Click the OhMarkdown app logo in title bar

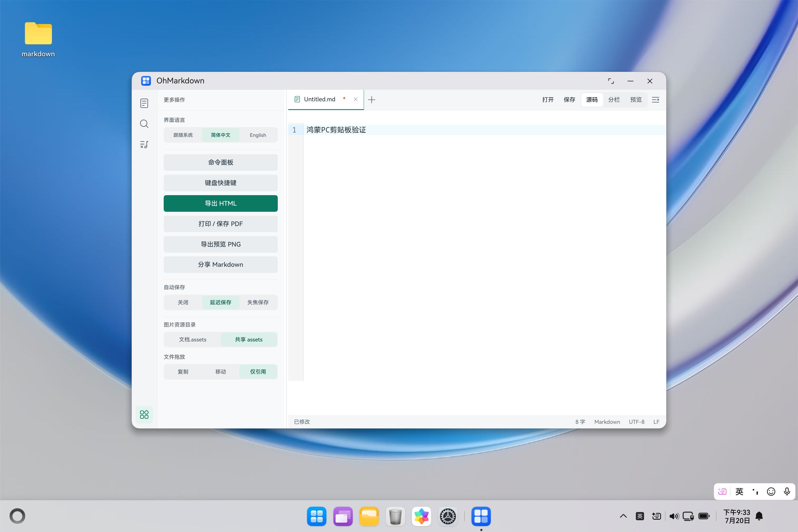pyautogui.click(x=146, y=81)
